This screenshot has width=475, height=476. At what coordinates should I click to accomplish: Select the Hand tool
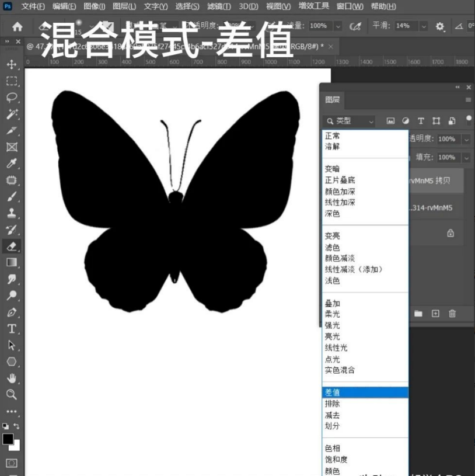tap(12, 378)
